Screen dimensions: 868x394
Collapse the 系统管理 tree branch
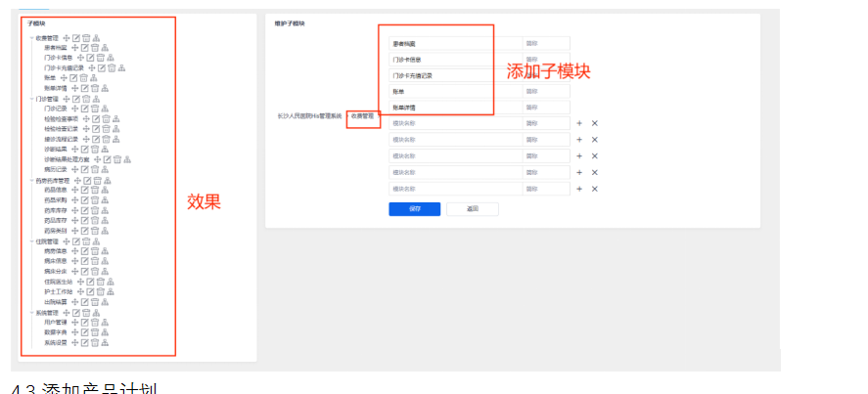pos(31,313)
